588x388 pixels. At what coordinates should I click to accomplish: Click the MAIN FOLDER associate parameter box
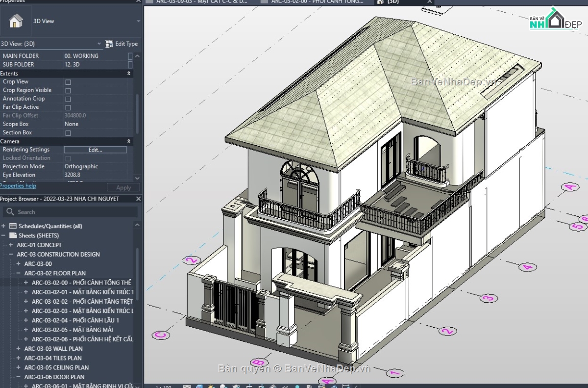[130, 56]
